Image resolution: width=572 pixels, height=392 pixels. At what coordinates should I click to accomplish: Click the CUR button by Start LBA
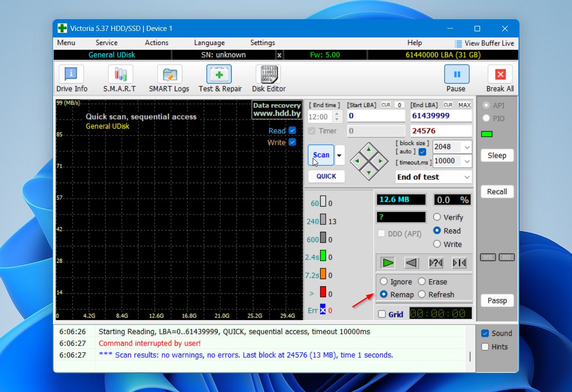(x=386, y=105)
